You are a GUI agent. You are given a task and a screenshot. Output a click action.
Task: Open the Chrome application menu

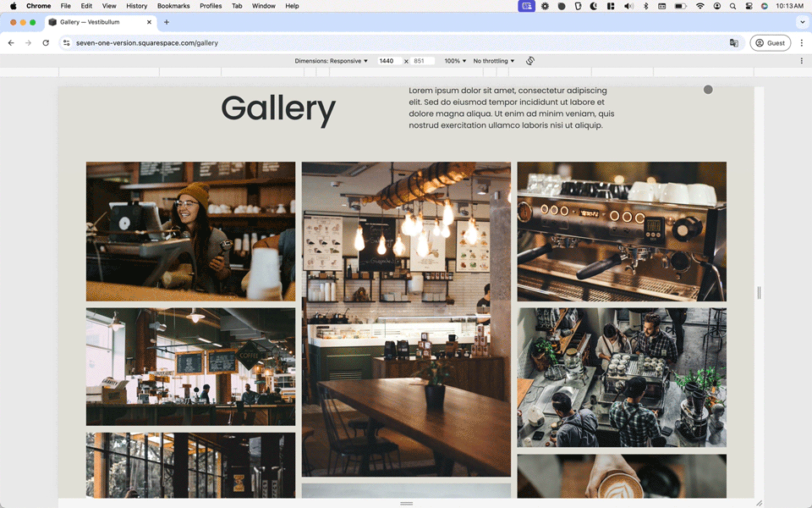point(38,6)
